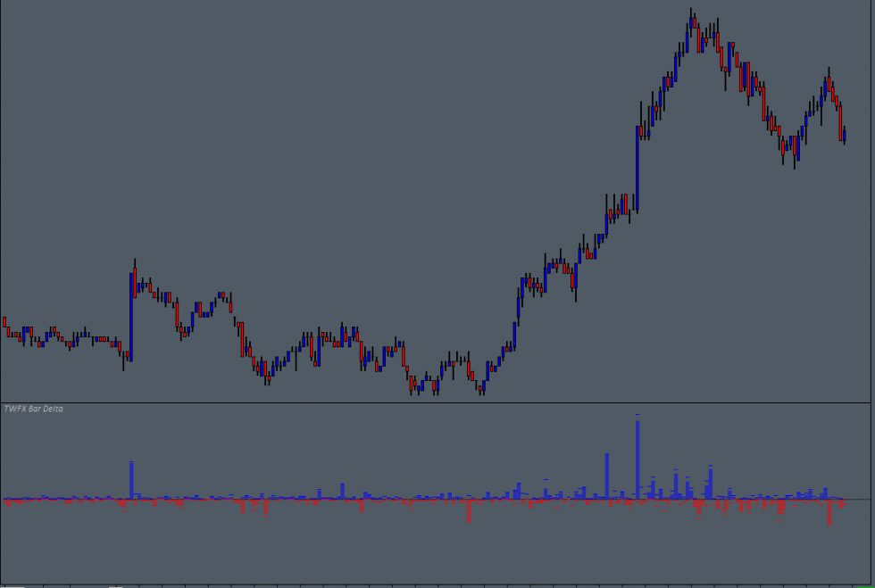Viewport: 875px width, 588px height.
Task: Click the bottom edge strip below the indicator pane
Action: point(437,582)
